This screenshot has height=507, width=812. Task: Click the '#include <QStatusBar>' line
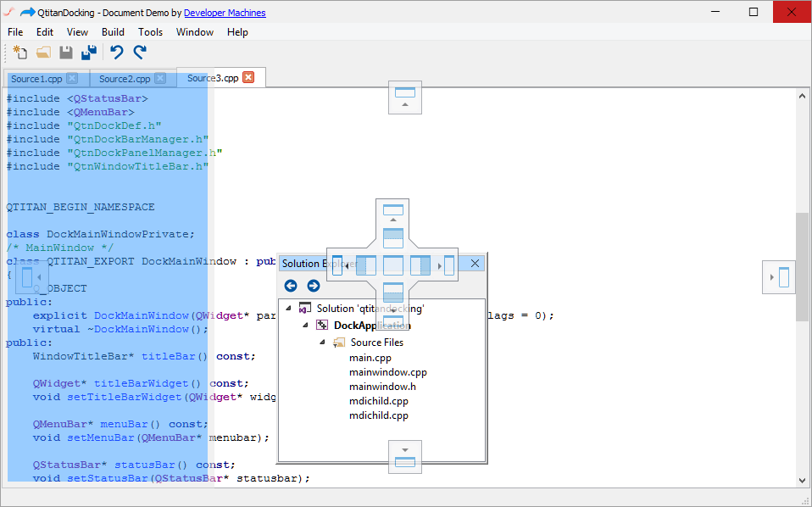(76, 98)
